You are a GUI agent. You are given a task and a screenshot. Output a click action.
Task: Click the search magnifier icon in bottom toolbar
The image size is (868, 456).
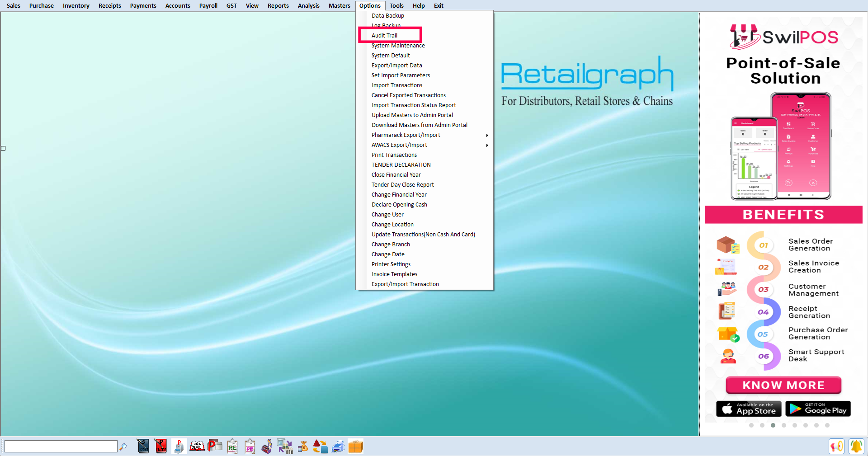point(123,447)
